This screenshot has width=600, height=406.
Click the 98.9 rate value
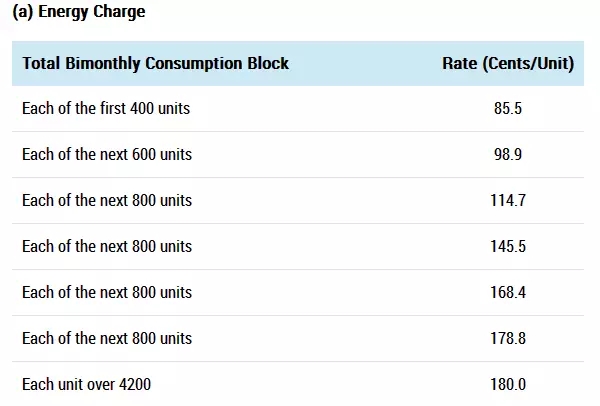[508, 154]
